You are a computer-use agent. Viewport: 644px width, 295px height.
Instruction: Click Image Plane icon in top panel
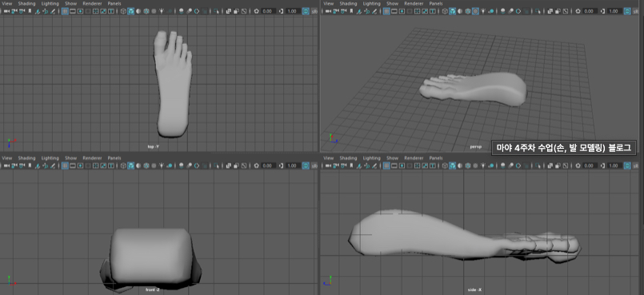coord(37,11)
